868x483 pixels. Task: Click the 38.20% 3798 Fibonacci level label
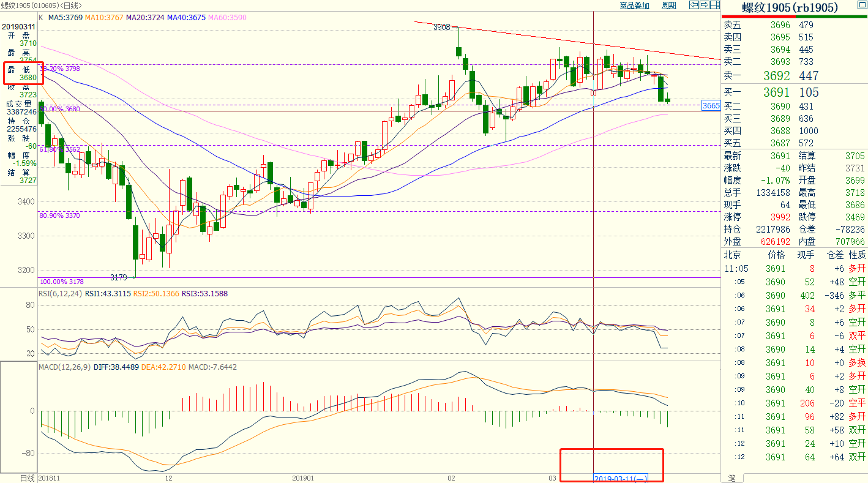(x=60, y=69)
